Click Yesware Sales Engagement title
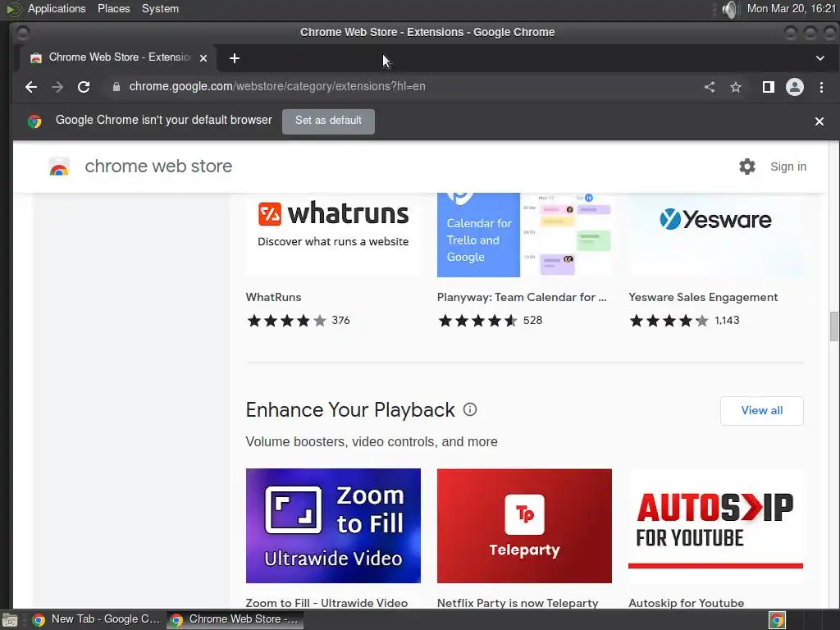Image resolution: width=840 pixels, height=630 pixels. click(703, 297)
